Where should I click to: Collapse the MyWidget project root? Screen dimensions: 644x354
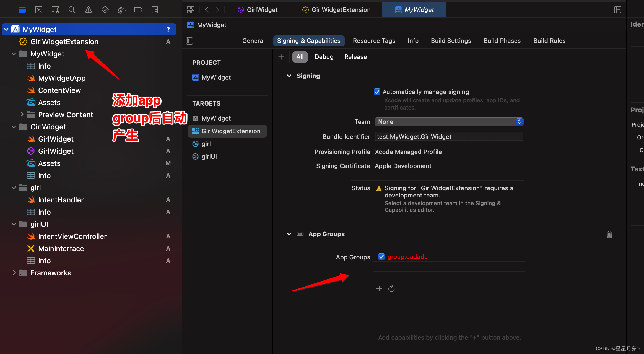click(6, 30)
